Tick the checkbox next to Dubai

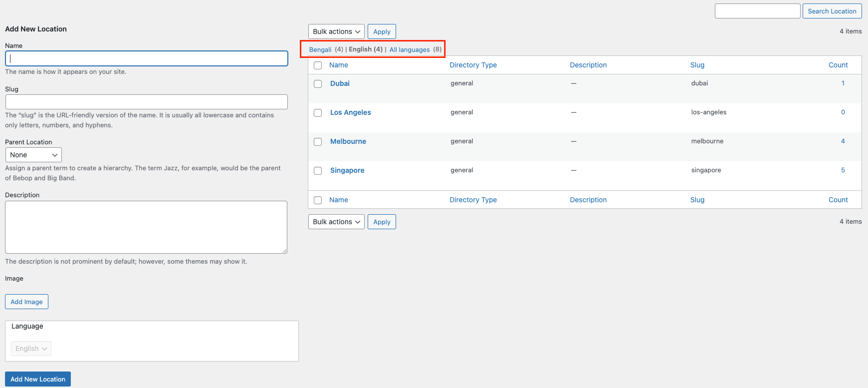point(318,84)
